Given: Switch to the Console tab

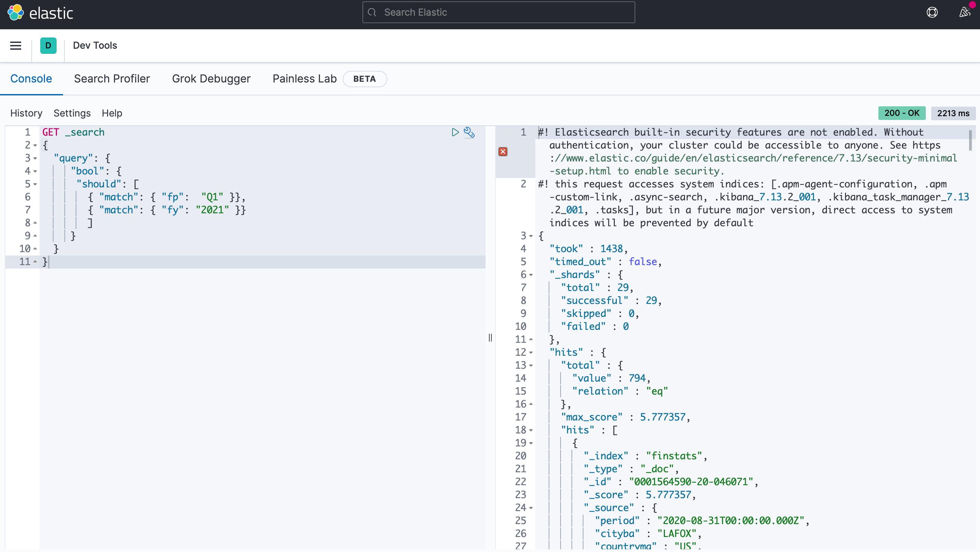Looking at the screenshot, I should [31, 79].
